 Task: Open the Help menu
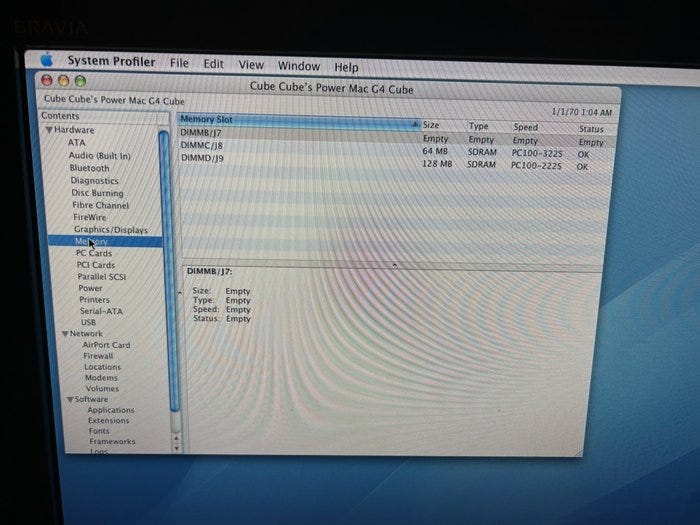[x=346, y=67]
